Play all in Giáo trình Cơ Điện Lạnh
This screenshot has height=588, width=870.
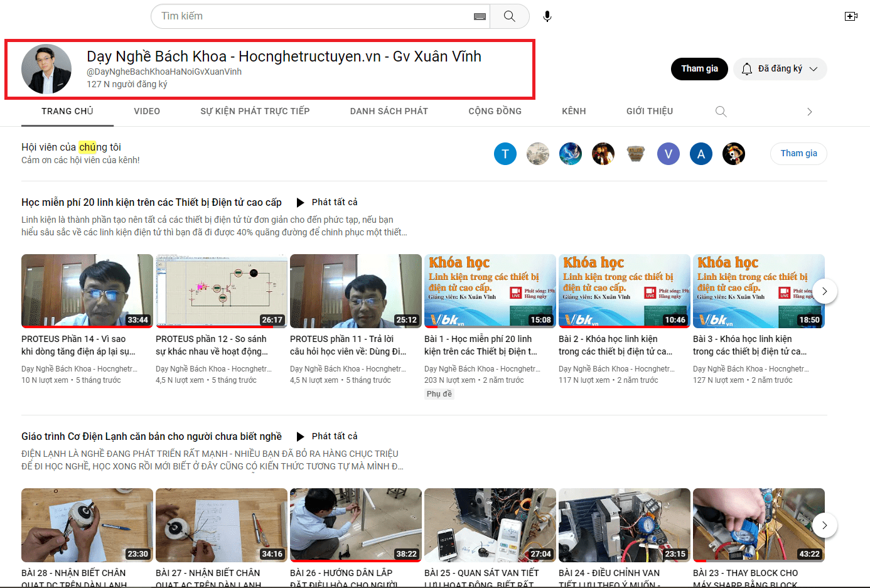coord(327,436)
